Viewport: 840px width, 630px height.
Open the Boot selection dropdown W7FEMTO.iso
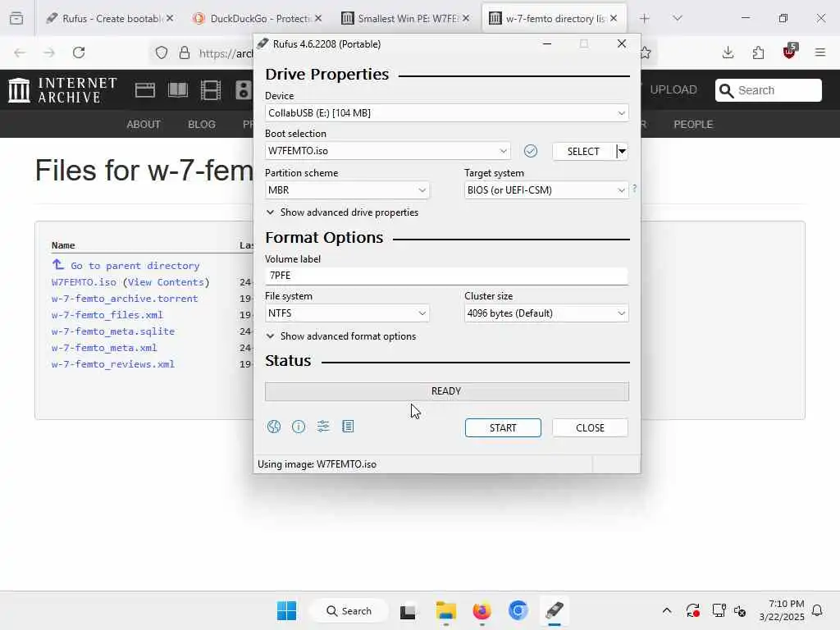coord(387,151)
